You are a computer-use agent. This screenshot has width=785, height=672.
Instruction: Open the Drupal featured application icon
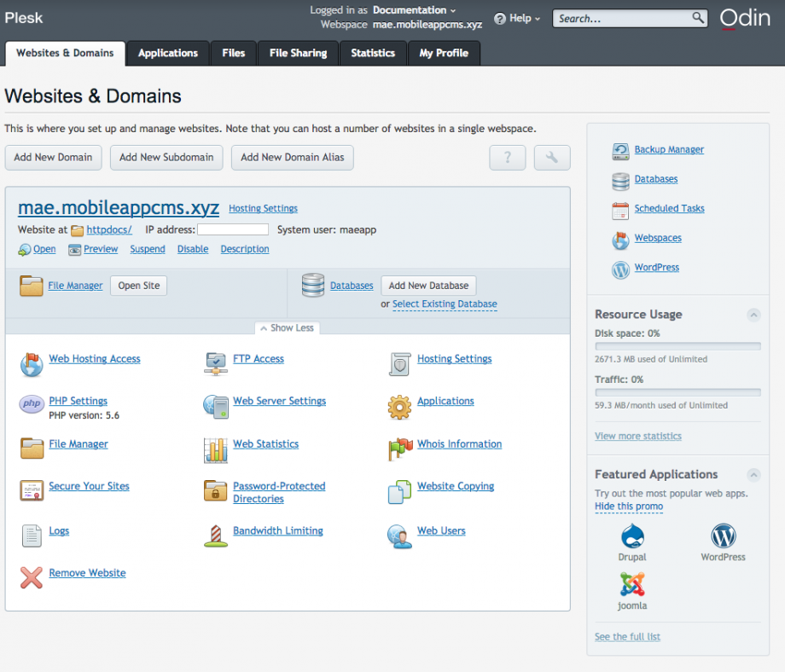[632, 536]
